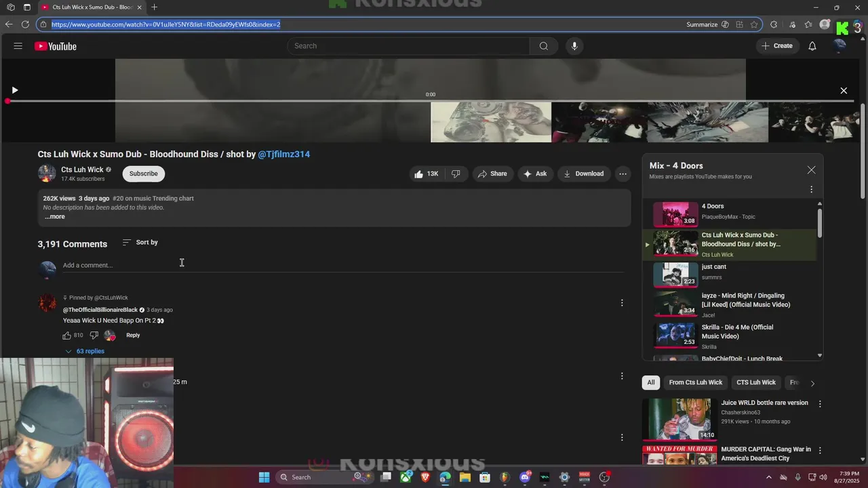Expand the 63 replies thread
Viewport: 868px width, 488px height.
point(85,351)
